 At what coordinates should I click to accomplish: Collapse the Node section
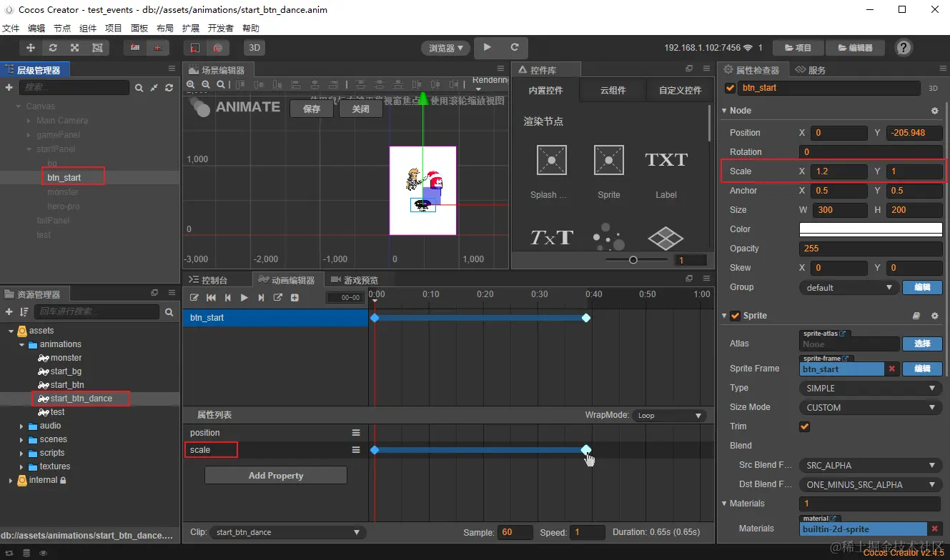click(724, 111)
